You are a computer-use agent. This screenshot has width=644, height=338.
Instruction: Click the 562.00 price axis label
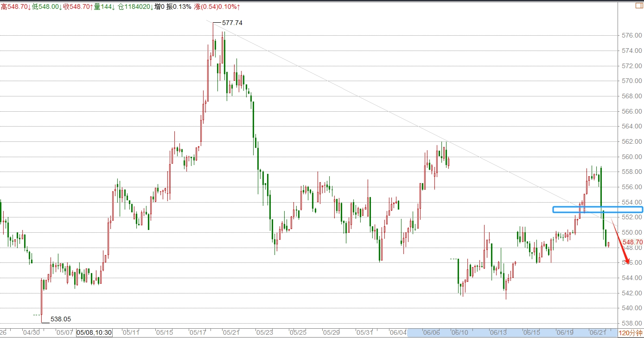[632, 141]
